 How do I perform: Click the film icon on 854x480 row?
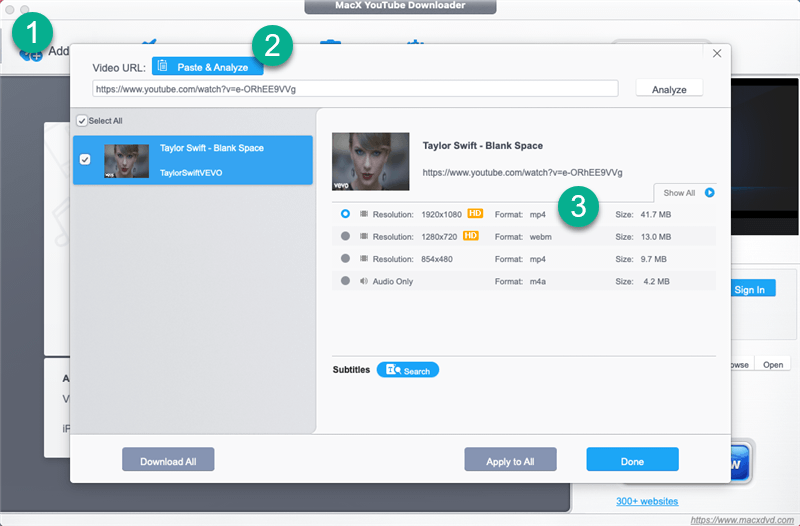tap(364, 259)
